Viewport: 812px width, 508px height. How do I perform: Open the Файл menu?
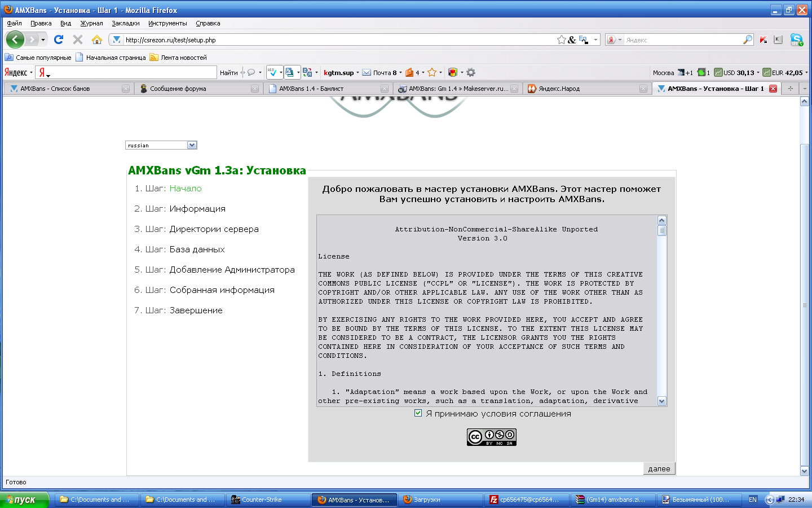(14, 23)
